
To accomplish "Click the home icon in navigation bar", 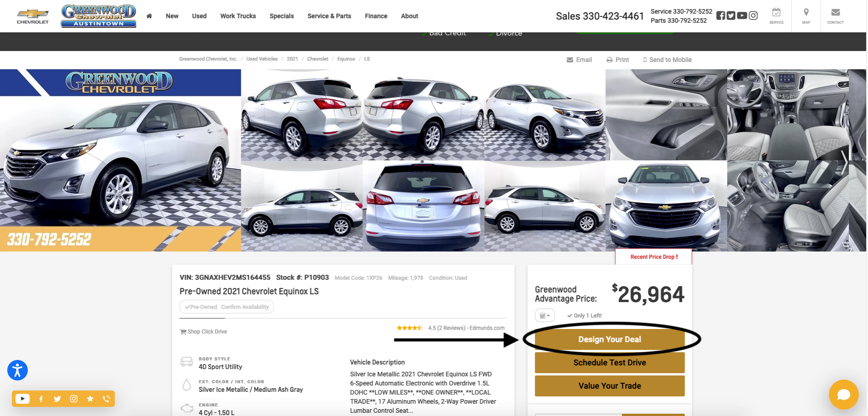I will (x=149, y=16).
